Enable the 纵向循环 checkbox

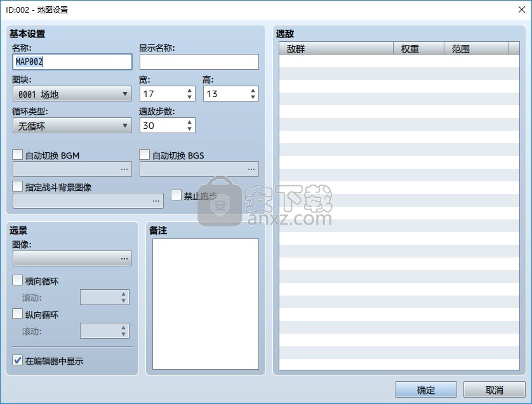[x=17, y=314]
